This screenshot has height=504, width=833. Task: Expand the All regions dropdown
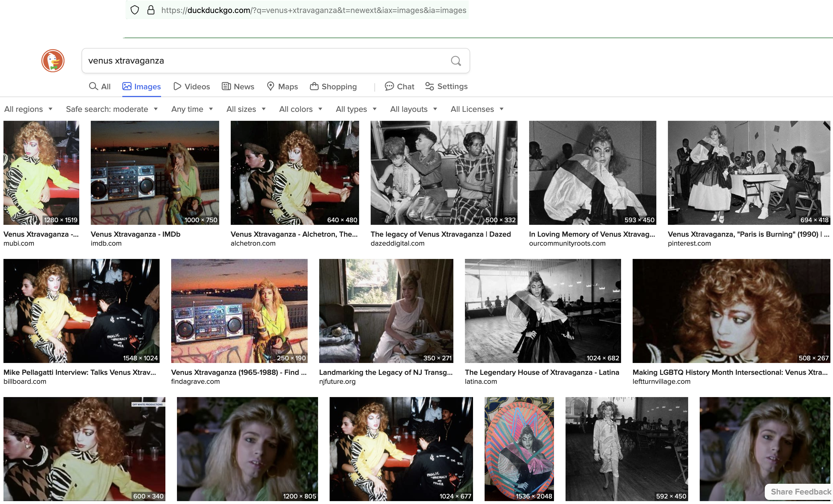(28, 109)
